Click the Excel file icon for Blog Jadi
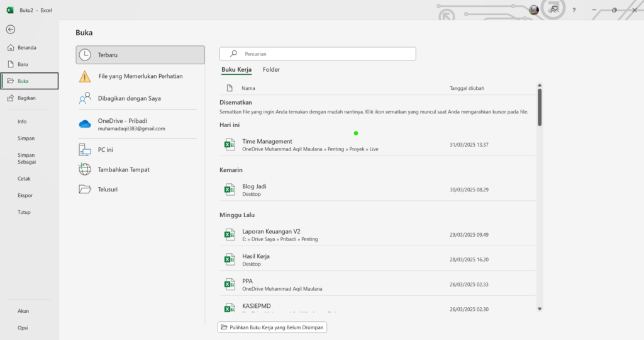The width and height of the screenshot is (644, 340). coord(230,190)
